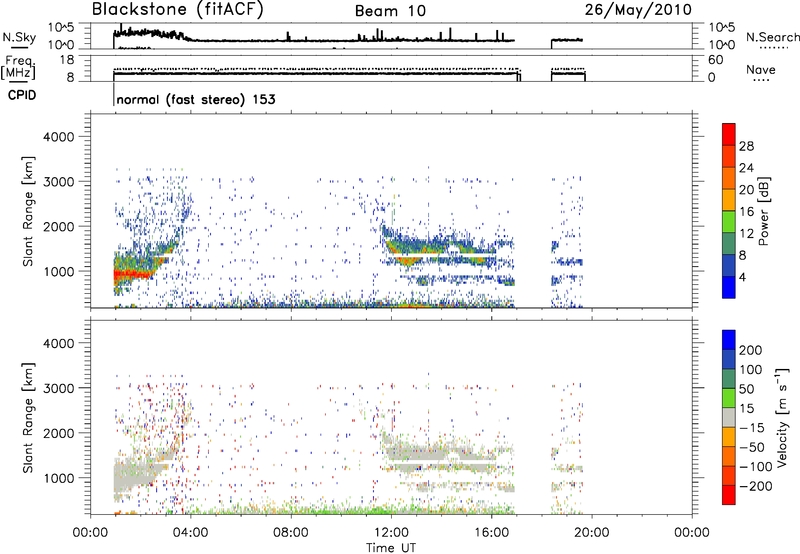Click the 'Nave' legend label
Image resolution: width=800 pixels, height=554 pixels.
point(760,70)
